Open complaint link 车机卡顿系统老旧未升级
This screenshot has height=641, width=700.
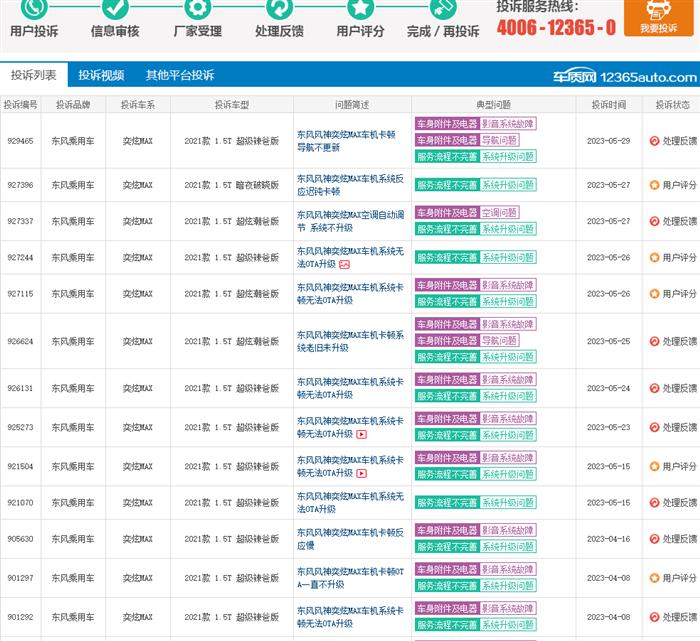tap(350, 341)
